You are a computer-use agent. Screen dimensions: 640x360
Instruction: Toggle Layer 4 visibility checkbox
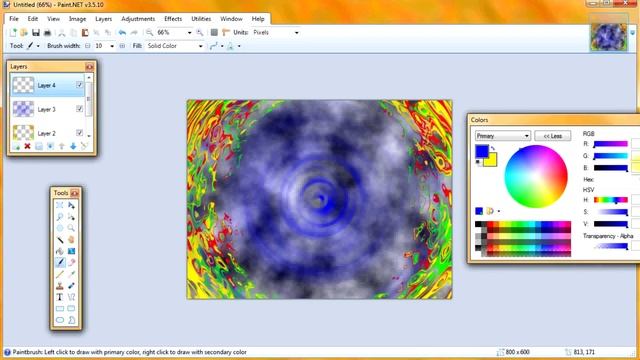coord(79,85)
